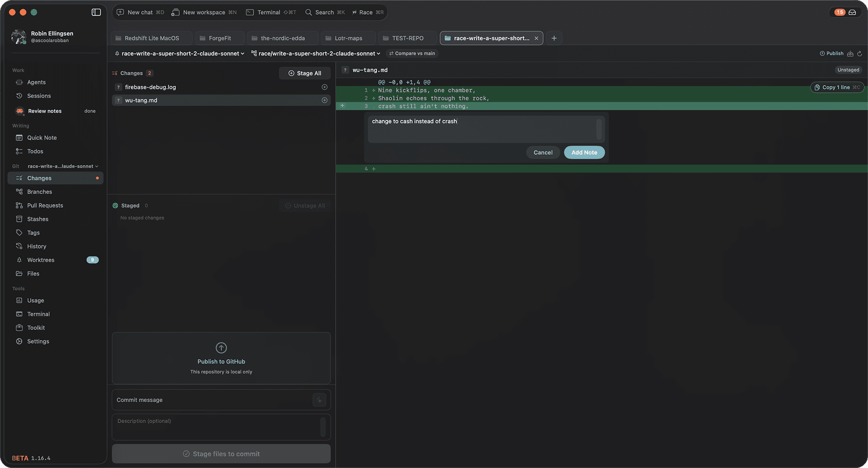Screen dimensions: 868x468
Task: Generate commit message with the sparkle icon
Action: (x=319, y=400)
